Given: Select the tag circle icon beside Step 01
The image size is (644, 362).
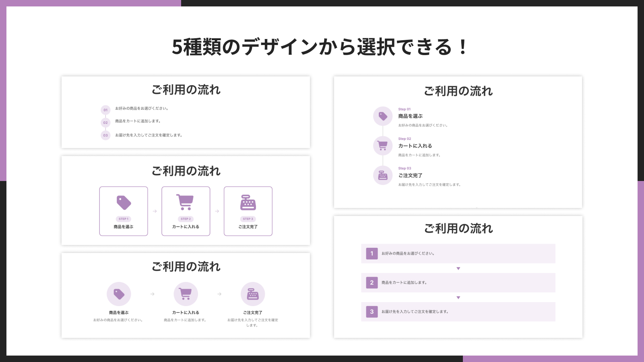Looking at the screenshot, I should click(x=383, y=116).
